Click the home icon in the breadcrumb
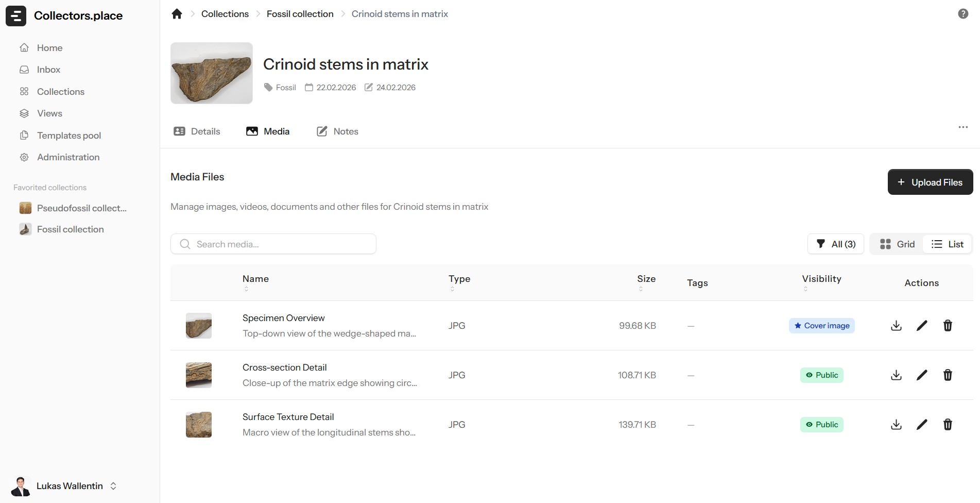 click(177, 13)
